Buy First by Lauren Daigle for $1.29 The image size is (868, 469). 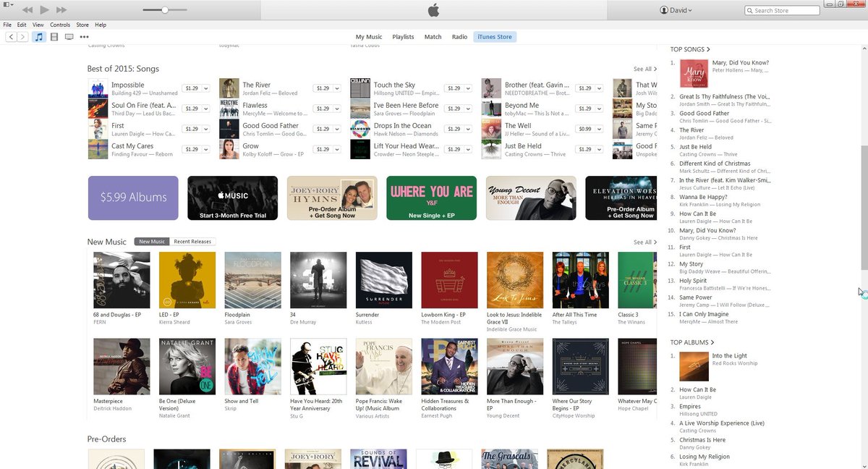191,129
